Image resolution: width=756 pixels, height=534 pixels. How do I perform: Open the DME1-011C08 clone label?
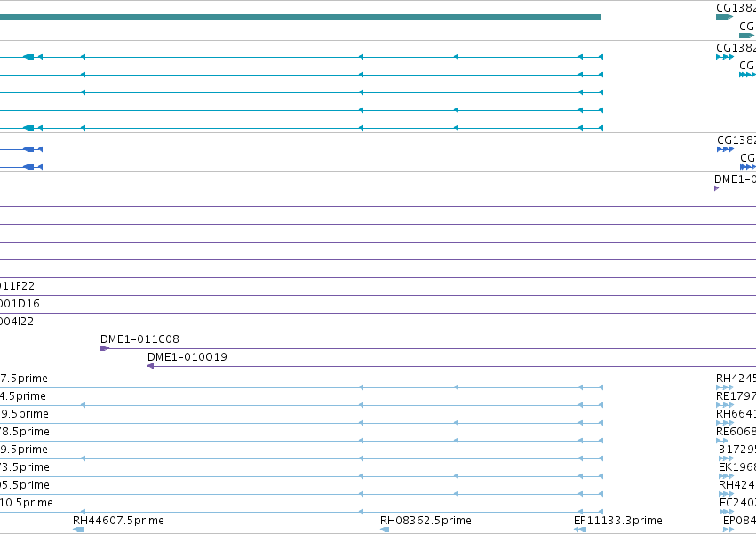coord(139,339)
